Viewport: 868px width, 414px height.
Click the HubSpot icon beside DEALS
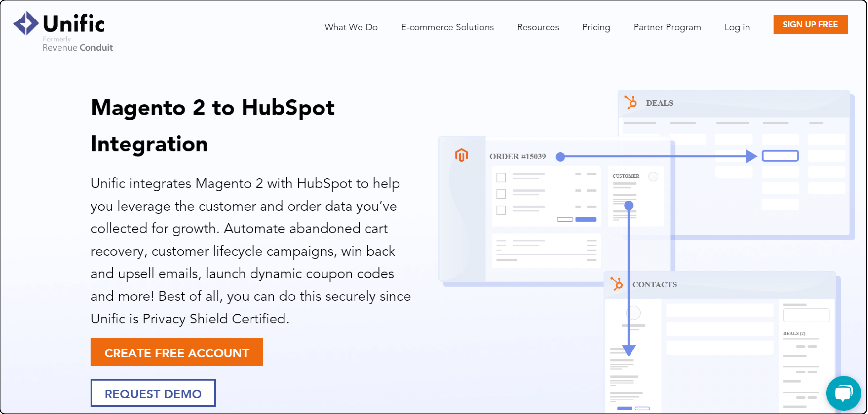[630, 102]
